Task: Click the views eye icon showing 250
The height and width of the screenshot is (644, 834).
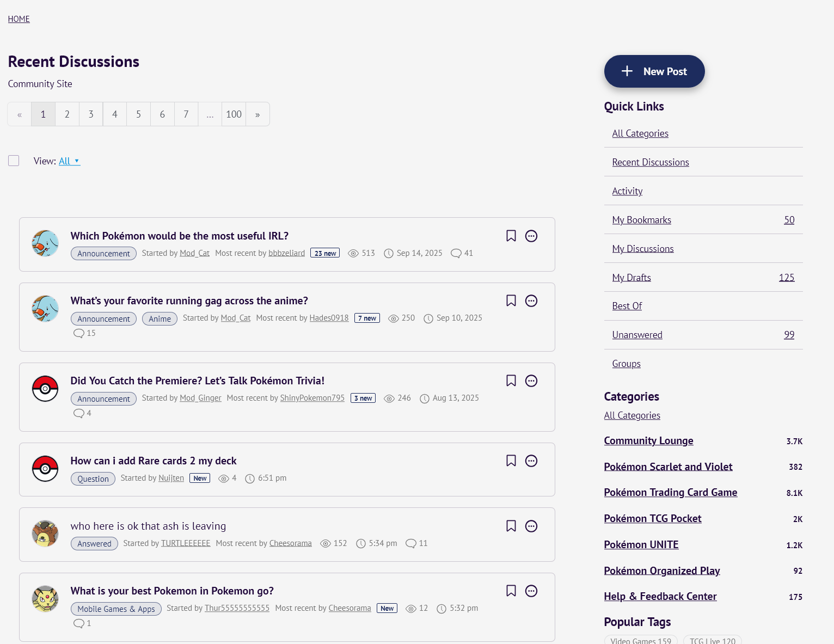Action: pos(394,318)
